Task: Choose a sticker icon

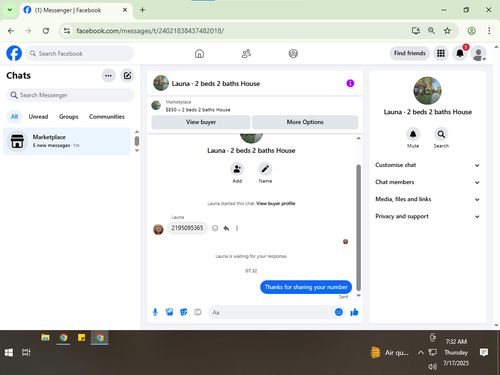Action: (x=184, y=312)
